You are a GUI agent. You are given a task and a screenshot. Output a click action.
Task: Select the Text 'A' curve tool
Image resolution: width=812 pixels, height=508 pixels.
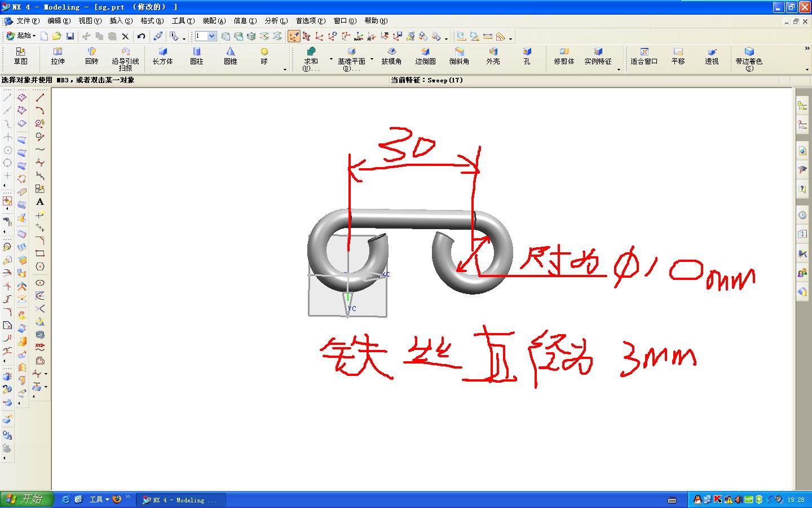pyautogui.click(x=39, y=202)
